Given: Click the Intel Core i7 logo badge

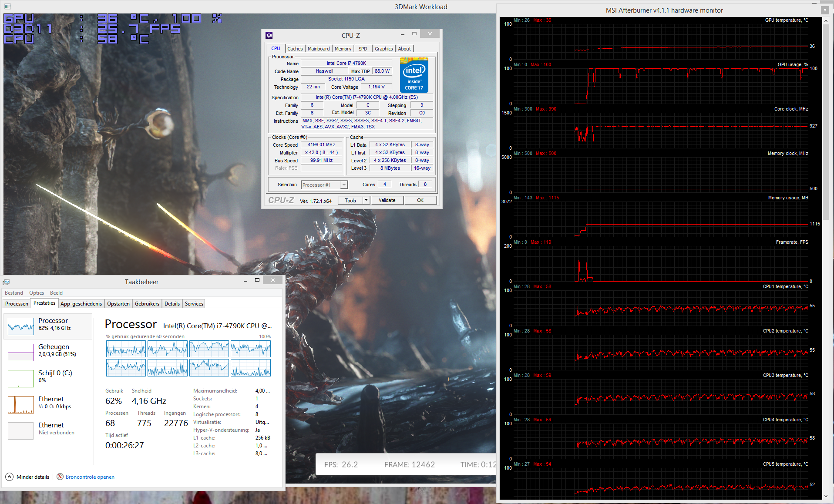Looking at the screenshot, I should 414,75.
